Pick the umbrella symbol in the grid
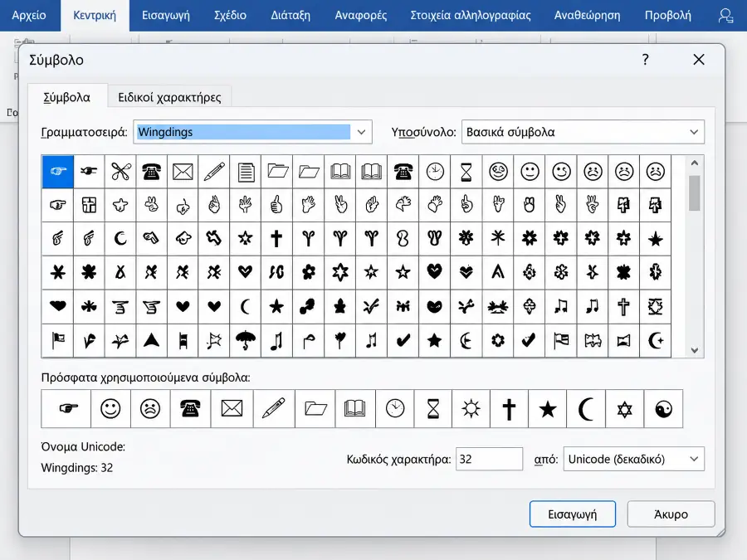Screen dimensions: 747x560 tap(246, 340)
